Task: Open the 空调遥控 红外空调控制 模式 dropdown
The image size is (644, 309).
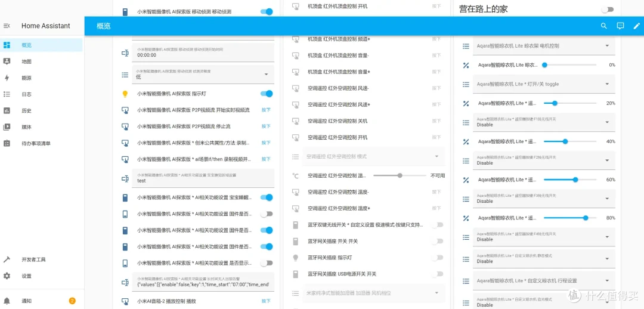Action: coord(374,156)
